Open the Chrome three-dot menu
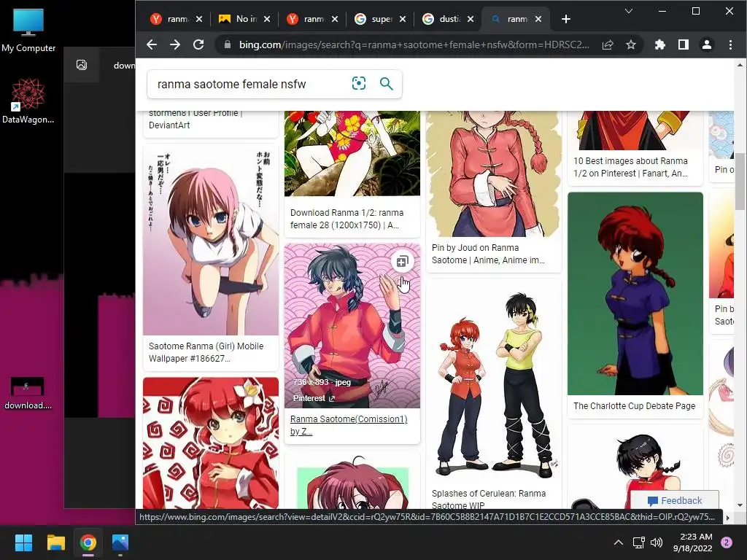 coord(730,44)
